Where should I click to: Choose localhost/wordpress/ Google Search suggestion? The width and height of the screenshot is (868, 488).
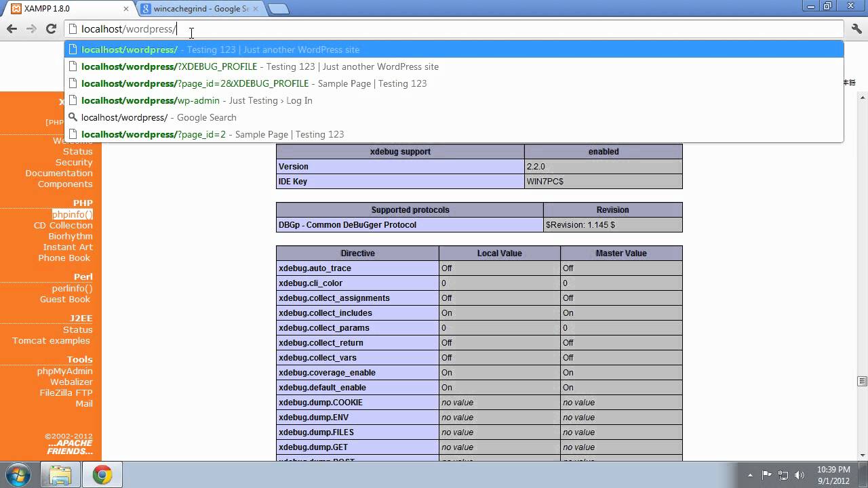(x=454, y=117)
